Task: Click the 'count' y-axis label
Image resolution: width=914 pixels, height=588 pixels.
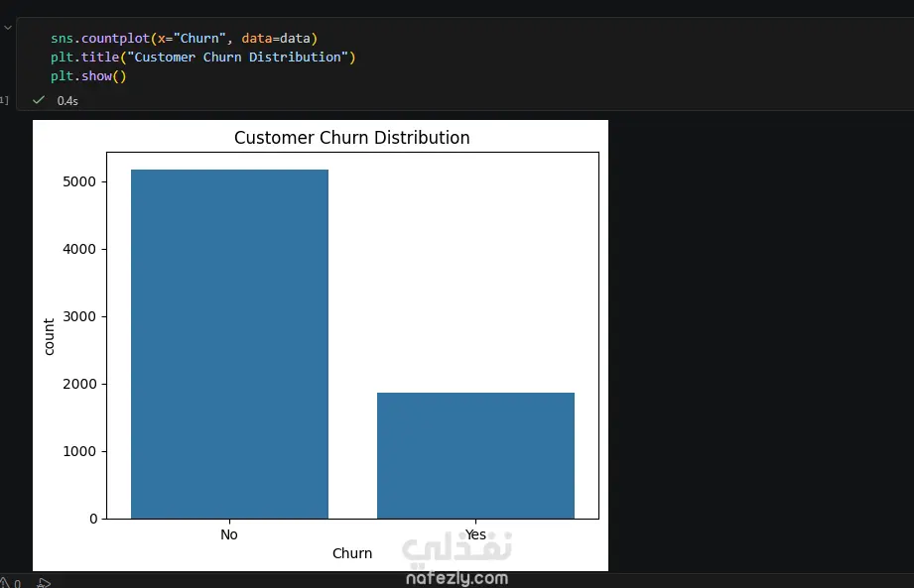Action: point(49,336)
